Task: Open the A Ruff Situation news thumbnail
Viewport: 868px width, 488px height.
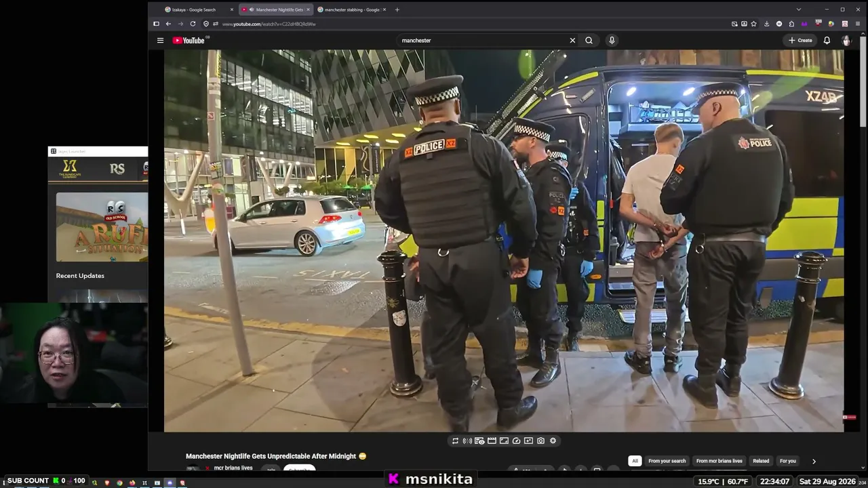Action: click(102, 227)
